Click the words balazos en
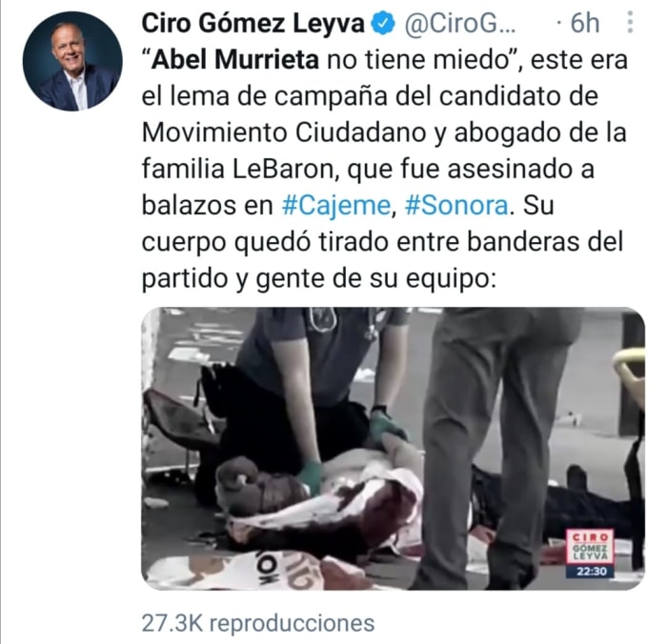Image resolution: width=667 pixels, height=644 pixels. (x=207, y=206)
